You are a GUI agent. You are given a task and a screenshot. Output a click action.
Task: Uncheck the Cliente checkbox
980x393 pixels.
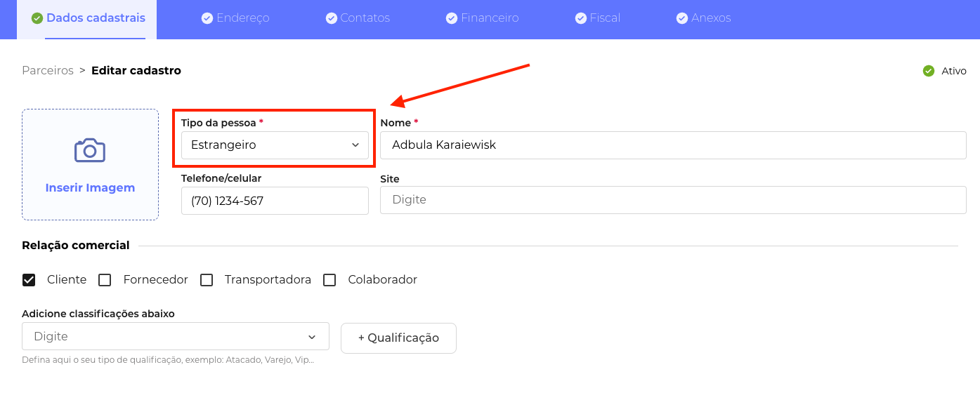(x=29, y=280)
